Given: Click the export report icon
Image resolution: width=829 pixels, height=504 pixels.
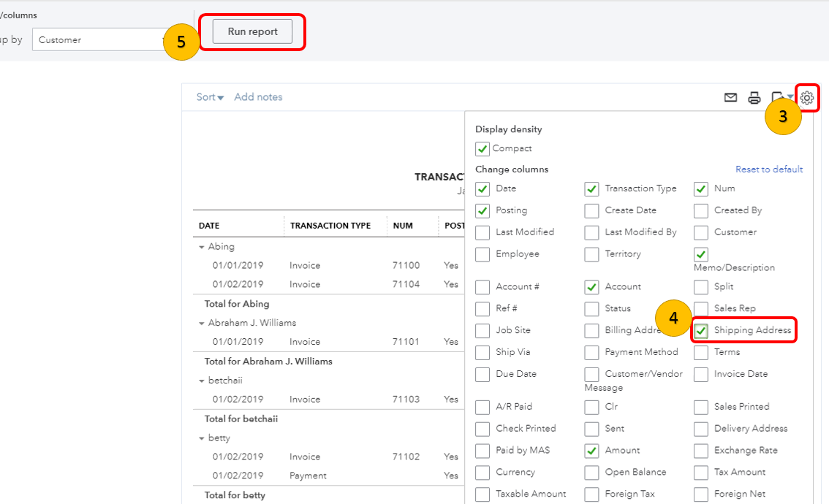Looking at the screenshot, I should [x=778, y=97].
